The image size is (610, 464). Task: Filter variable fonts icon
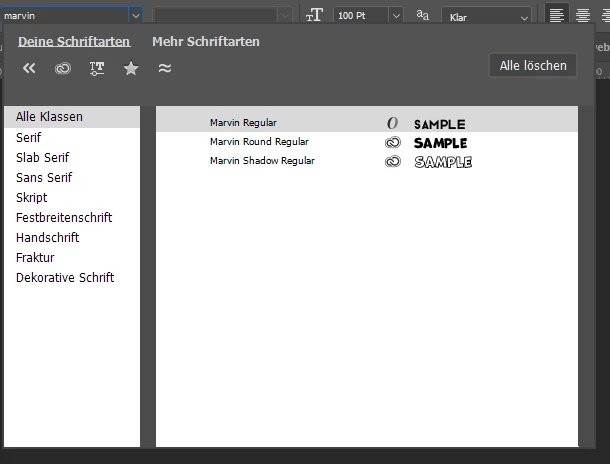[96, 68]
